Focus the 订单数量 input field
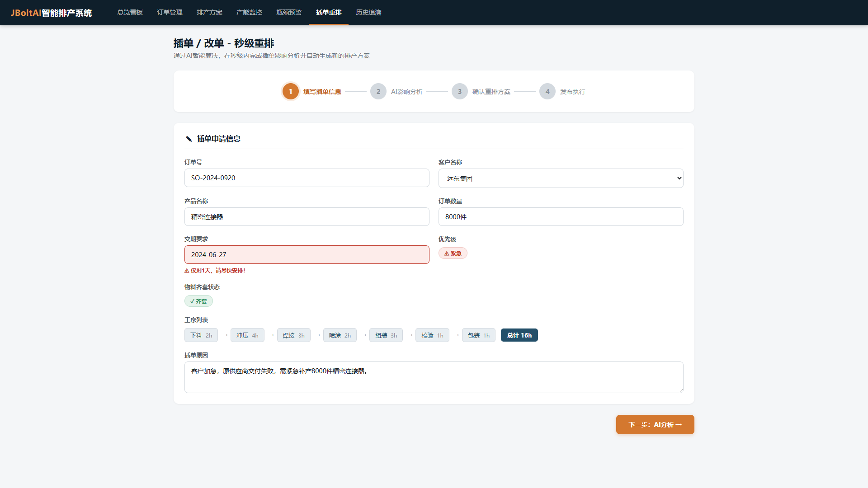The width and height of the screenshot is (868, 488). [x=561, y=217]
